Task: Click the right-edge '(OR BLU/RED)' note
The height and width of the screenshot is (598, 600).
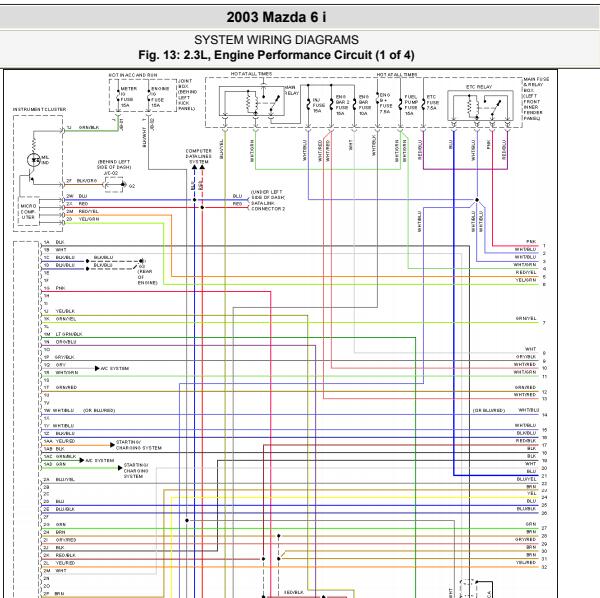Action: pos(489,410)
